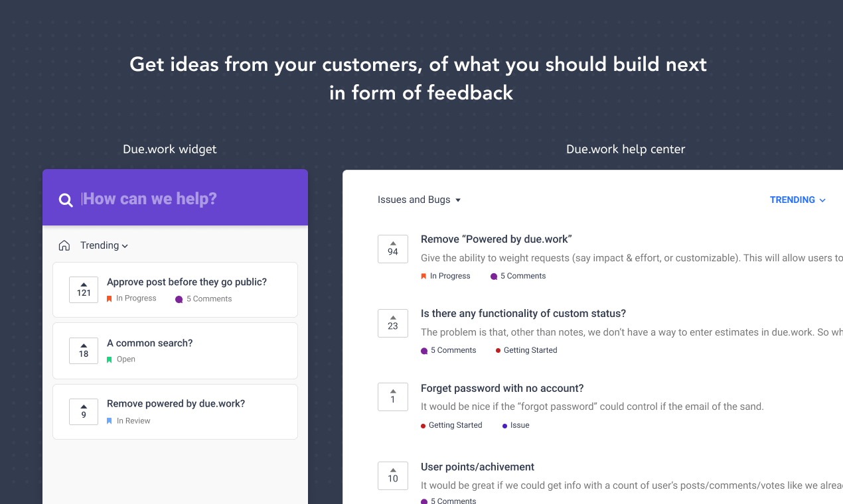Click the home icon in widget
The height and width of the screenshot is (504, 843).
point(64,245)
